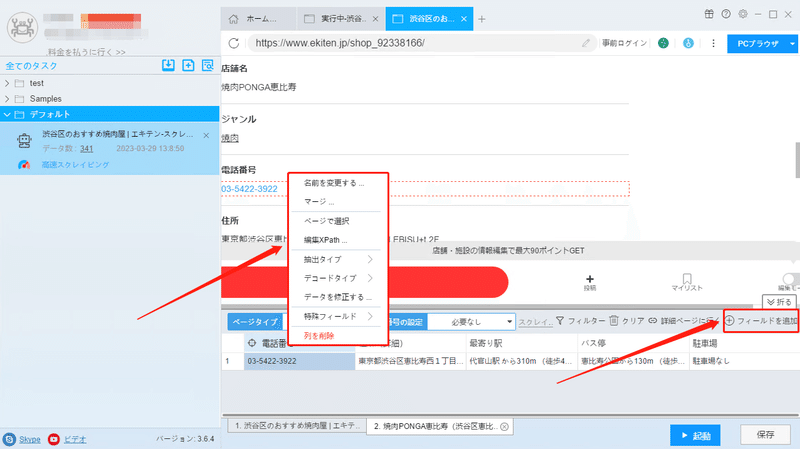Click the robot icon of the 渋谷区 task
Image resolution: width=800 pixels, height=449 pixels.
coord(24,140)
